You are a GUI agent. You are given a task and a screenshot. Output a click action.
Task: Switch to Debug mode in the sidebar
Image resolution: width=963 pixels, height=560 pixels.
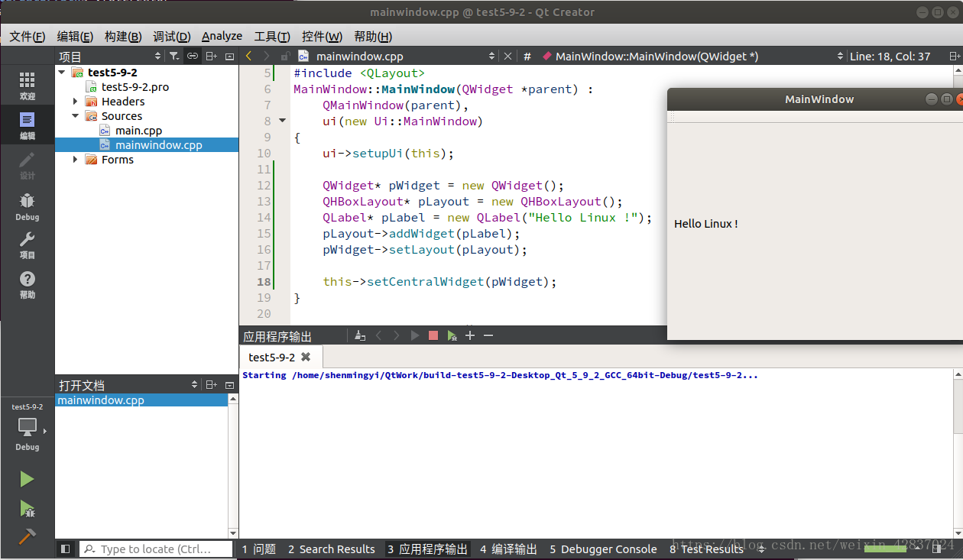(28, 206)
